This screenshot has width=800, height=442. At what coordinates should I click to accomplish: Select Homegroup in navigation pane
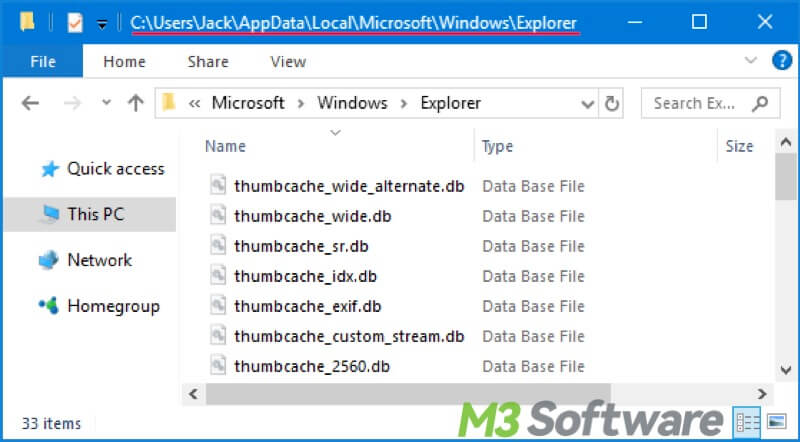point(113,306)
